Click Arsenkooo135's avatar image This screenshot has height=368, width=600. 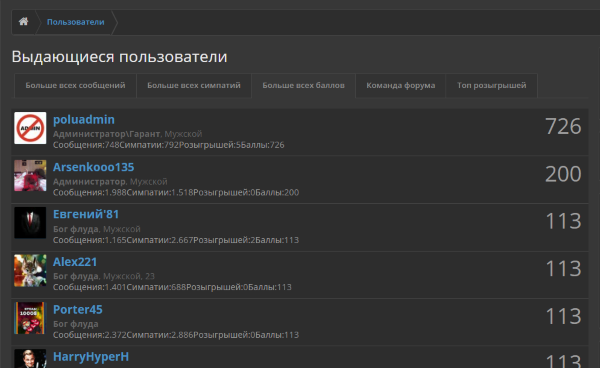point(30,176)
